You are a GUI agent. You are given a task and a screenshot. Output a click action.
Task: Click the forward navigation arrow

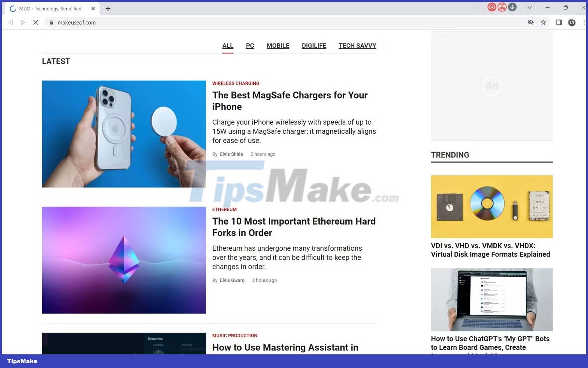(23, 23)
